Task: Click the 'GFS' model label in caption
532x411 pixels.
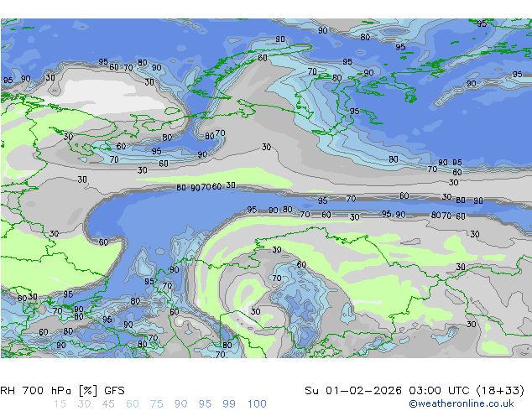Action: pyautogui.click(x=114, y=391)
